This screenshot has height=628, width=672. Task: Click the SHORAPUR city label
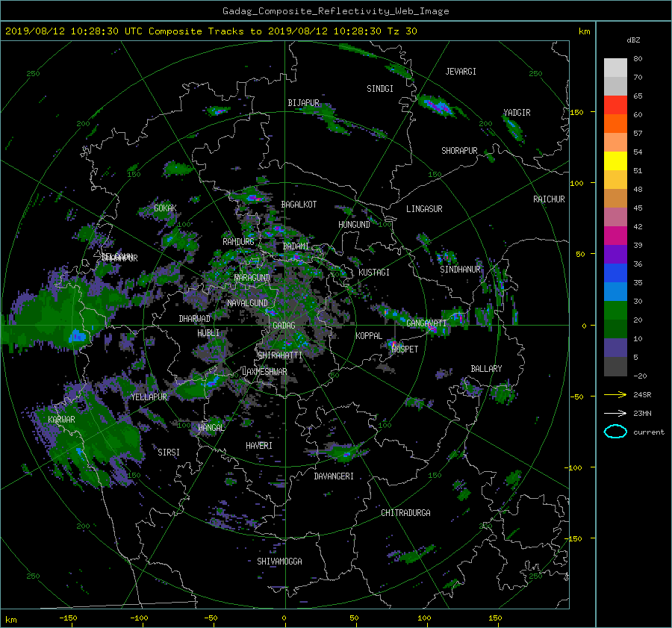(x=459, y=151)
